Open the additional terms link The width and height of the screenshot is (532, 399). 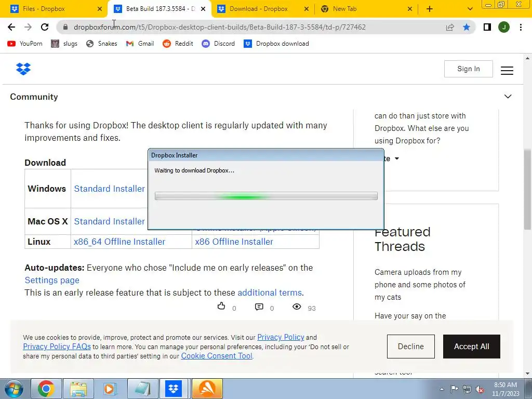point(270,292)
